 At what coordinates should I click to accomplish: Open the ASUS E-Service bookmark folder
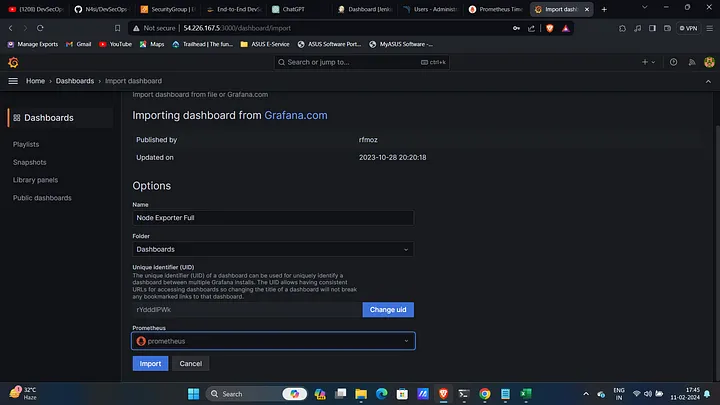(x=265, y=45)
